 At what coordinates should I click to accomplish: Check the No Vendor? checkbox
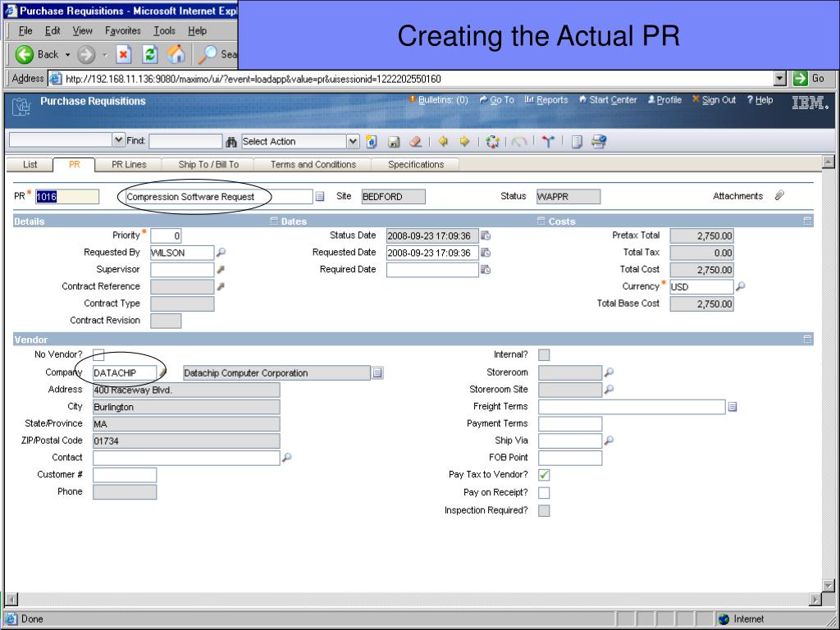pyautogui.click(x=98, y=354)
